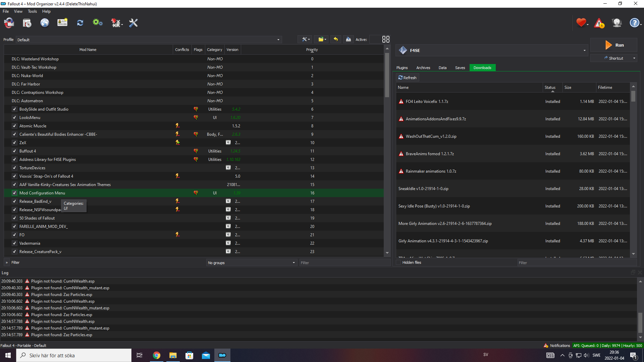Click the create backup icon
This screenshot has width=644, height=362.
tap(348, 39)
